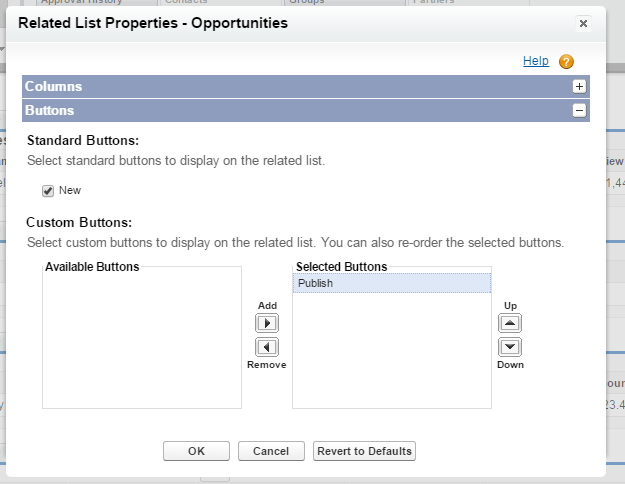Select Publish in Selected Buttons list
Viewport: 625px width, 484px height.
pyautogui.click(x=391, y=284)
